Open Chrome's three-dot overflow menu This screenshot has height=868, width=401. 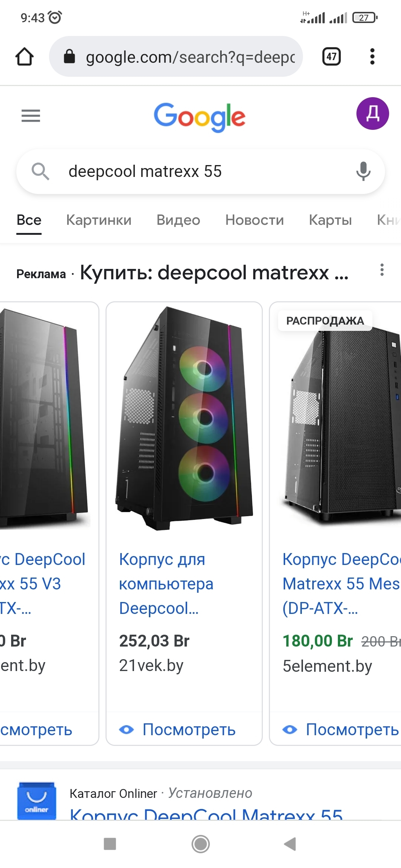point(372,57)
